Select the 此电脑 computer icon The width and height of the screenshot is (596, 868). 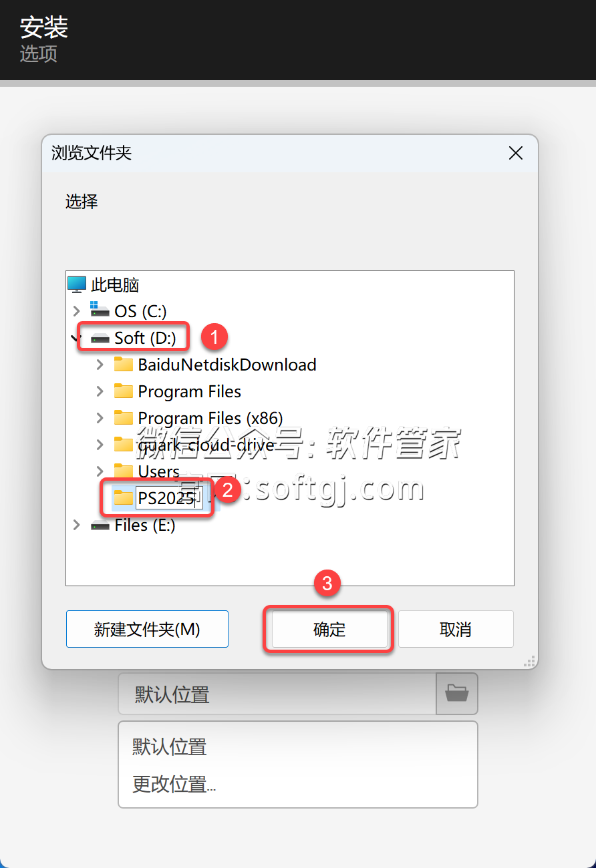coord(78,284)
